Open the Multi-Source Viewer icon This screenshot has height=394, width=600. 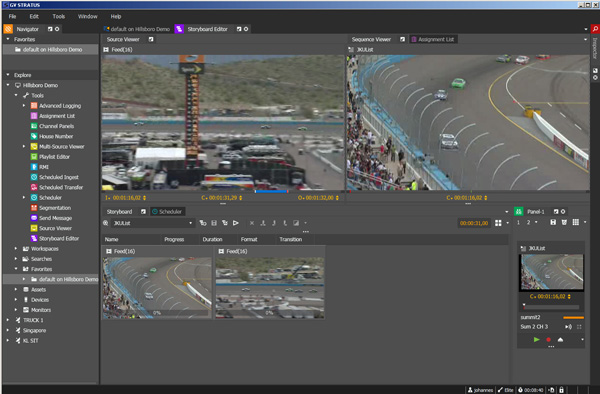[34, 147]
